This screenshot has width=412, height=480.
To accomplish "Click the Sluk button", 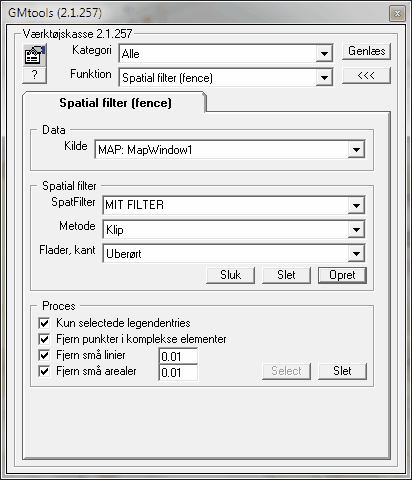I will point(230,275).
